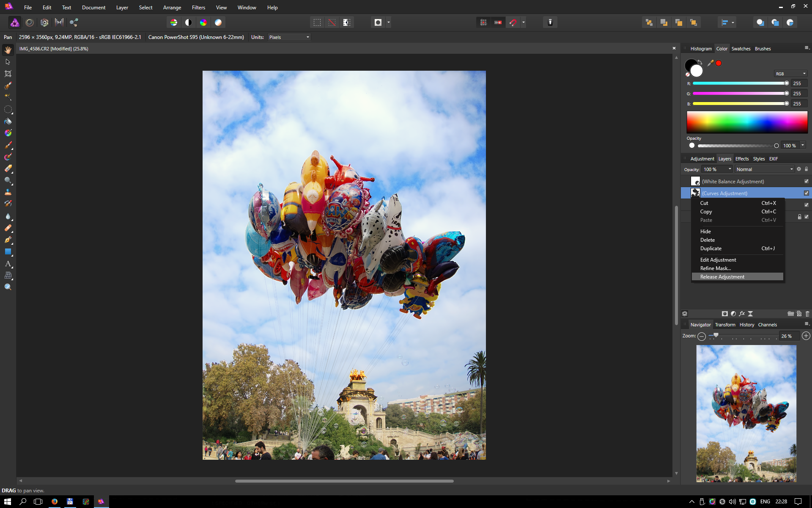Select the Rectangle shape tool
Screen dimensions: 812x508
click(8, 251)
